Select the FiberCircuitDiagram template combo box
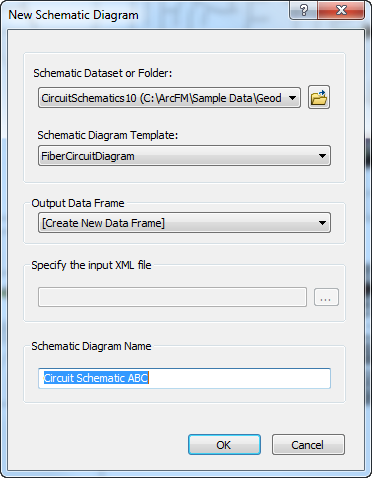This screenshot has width=372, height=478. coord(184,156)
